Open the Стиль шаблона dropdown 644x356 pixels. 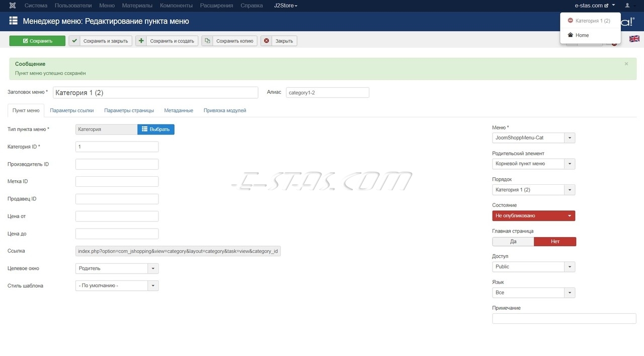pos(117,286)
